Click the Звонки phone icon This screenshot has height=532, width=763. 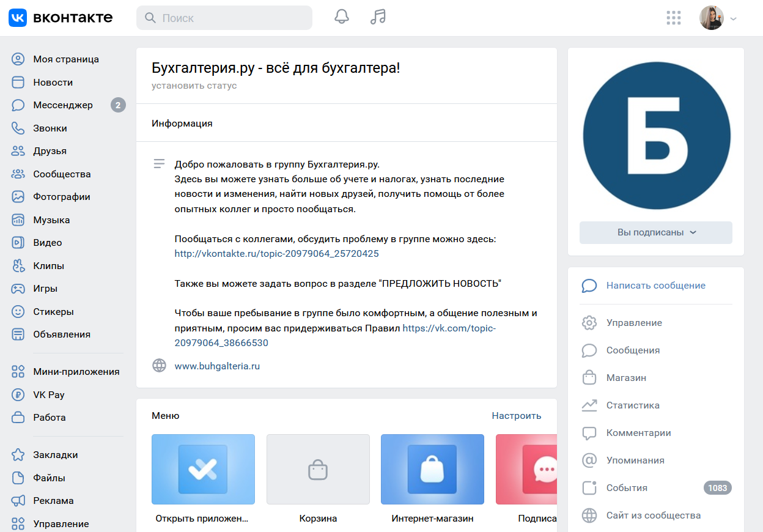(18, 128)
